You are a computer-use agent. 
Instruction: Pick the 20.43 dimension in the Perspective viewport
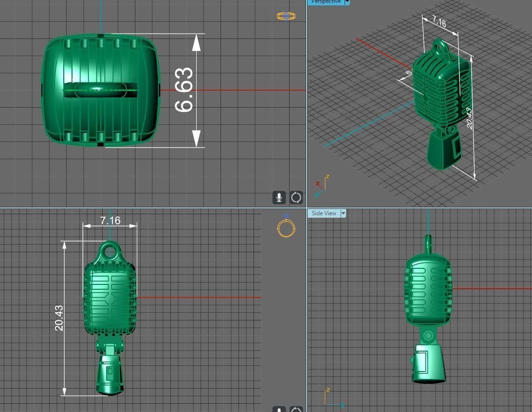470,118
